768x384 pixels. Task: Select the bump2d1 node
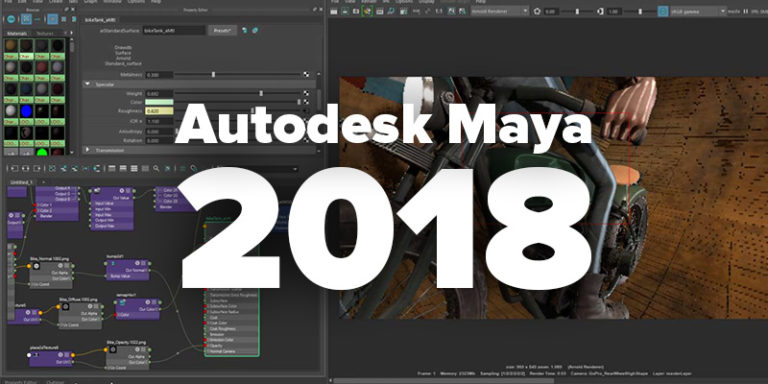(128, 270)
